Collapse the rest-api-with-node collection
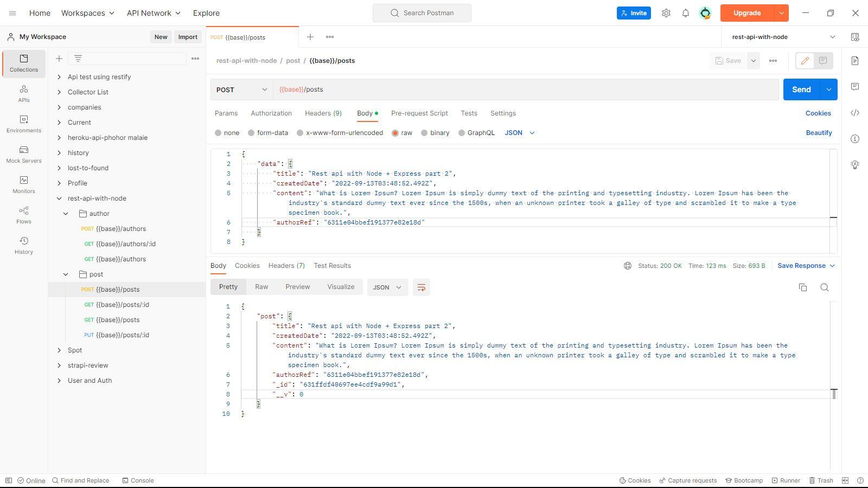 59,198
